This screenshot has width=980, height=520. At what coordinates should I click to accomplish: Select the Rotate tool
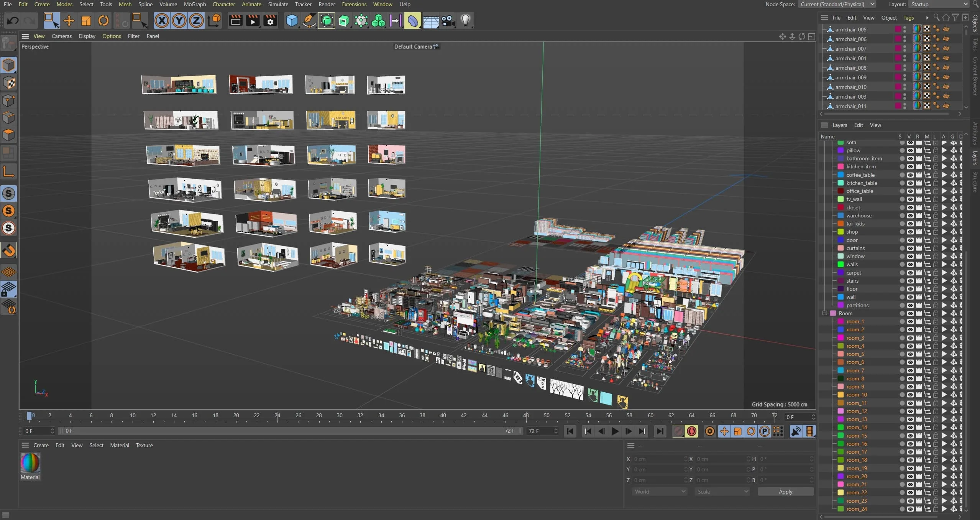tap(103, 21)
